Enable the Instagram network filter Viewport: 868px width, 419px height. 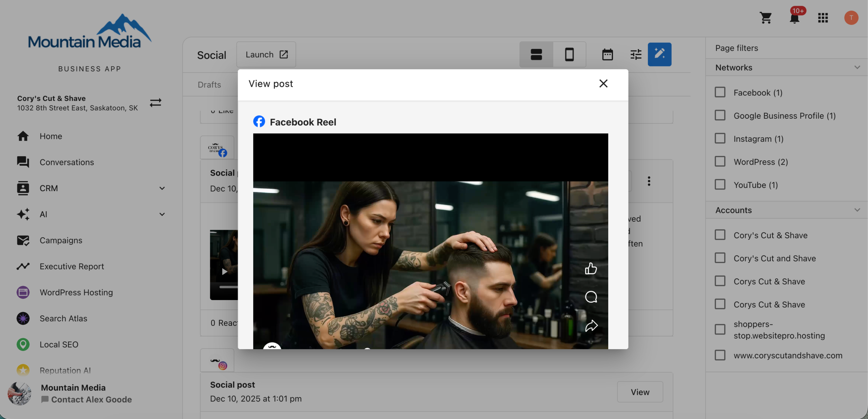[720, 138]
